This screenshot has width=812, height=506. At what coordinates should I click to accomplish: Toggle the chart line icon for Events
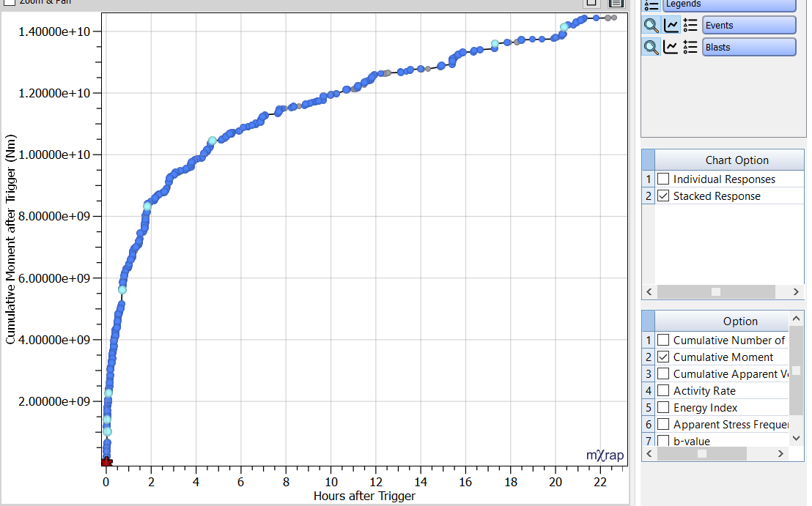[671, 26]
